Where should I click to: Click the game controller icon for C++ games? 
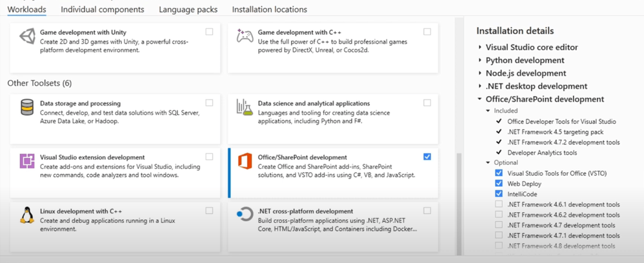point(245,35)
